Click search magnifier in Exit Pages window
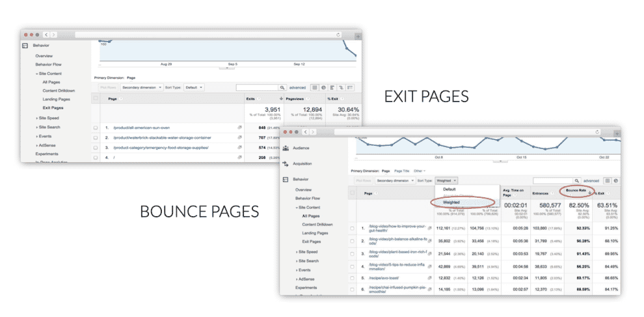Viewport: 644px width, 317px height. tap(282, 88)
